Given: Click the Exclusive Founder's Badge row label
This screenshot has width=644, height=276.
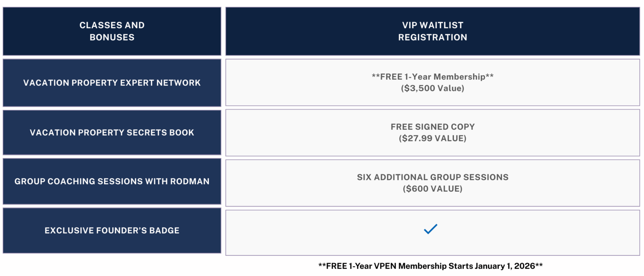Looking at the screenshot, I should [112, 230].
